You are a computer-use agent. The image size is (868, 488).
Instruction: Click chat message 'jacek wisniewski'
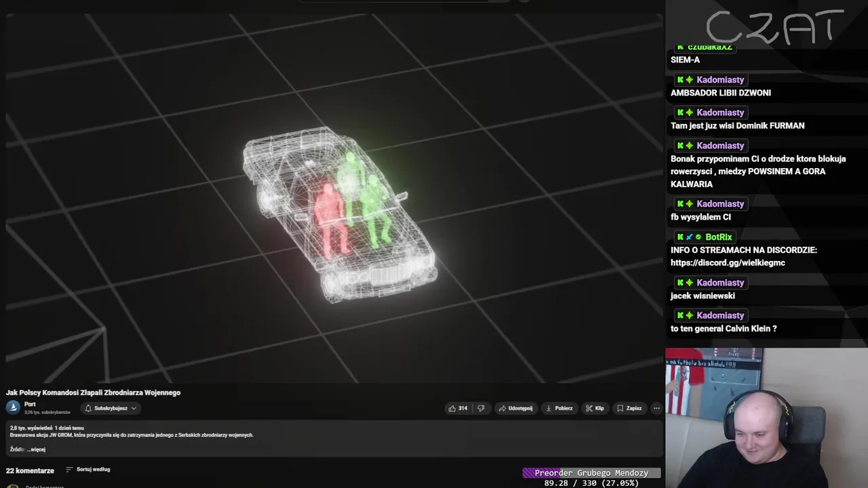703,296
